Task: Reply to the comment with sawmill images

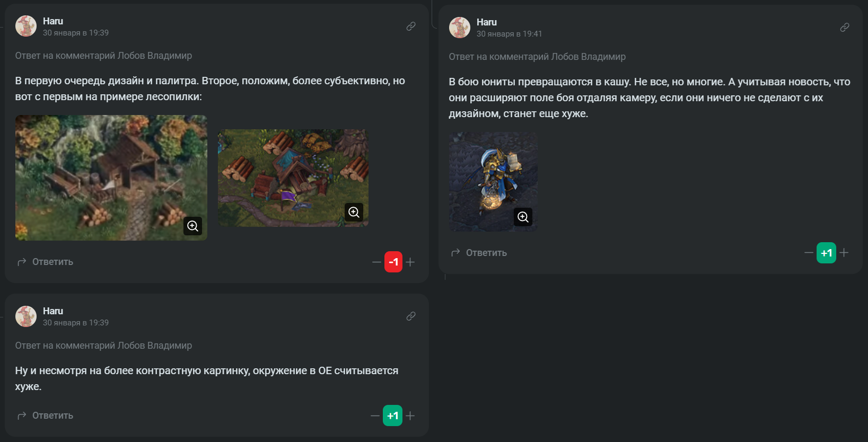Action: coord(46,262)
